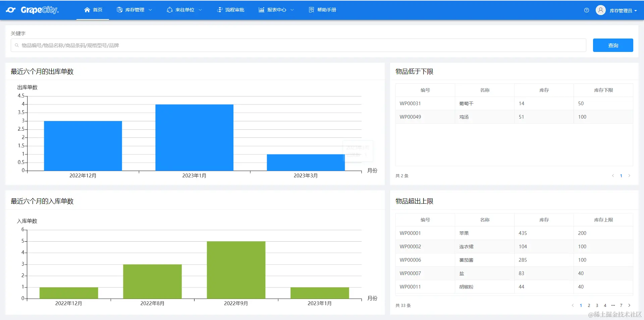Select the WP00007 cell
The width and height of the screenshot is (644, 320).
pyautogui.click(x=425, y=273)
